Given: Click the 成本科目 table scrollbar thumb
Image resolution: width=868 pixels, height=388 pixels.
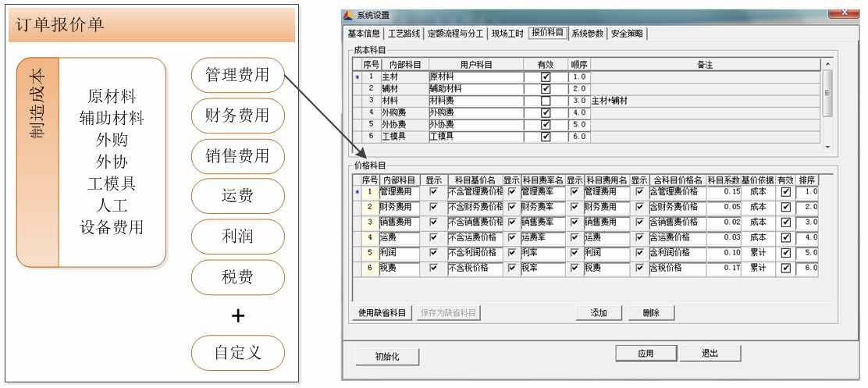Looking at the screenshot, I should (827, 92).
